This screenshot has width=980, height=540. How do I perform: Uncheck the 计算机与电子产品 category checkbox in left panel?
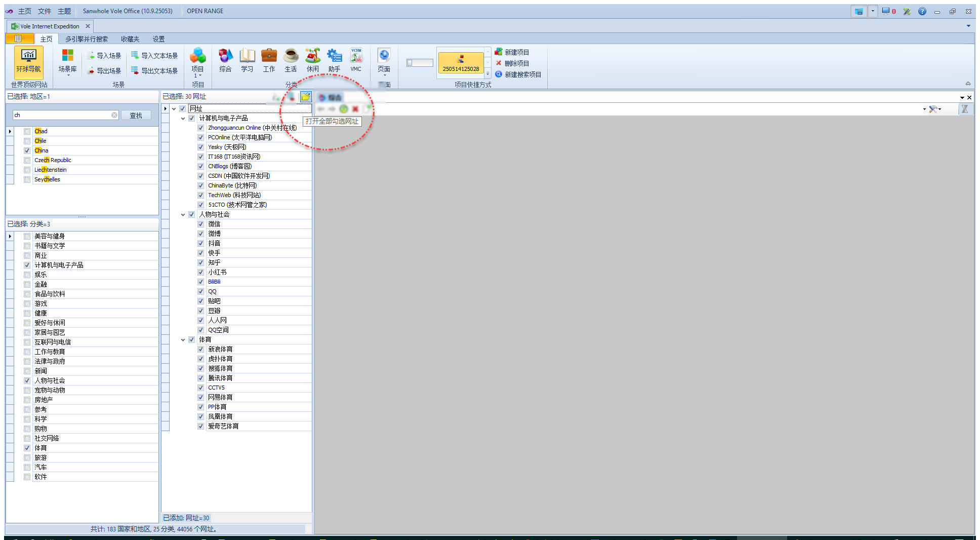pos(27,265)
